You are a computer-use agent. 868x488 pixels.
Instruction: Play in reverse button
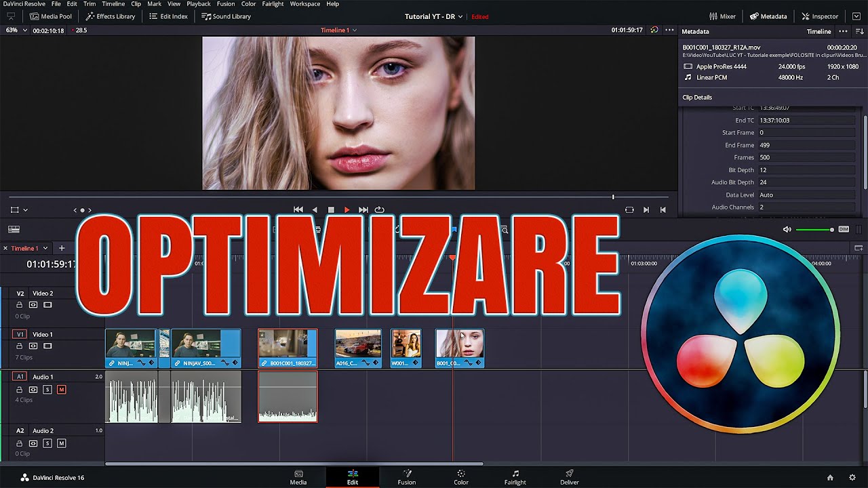click(315, 210)
